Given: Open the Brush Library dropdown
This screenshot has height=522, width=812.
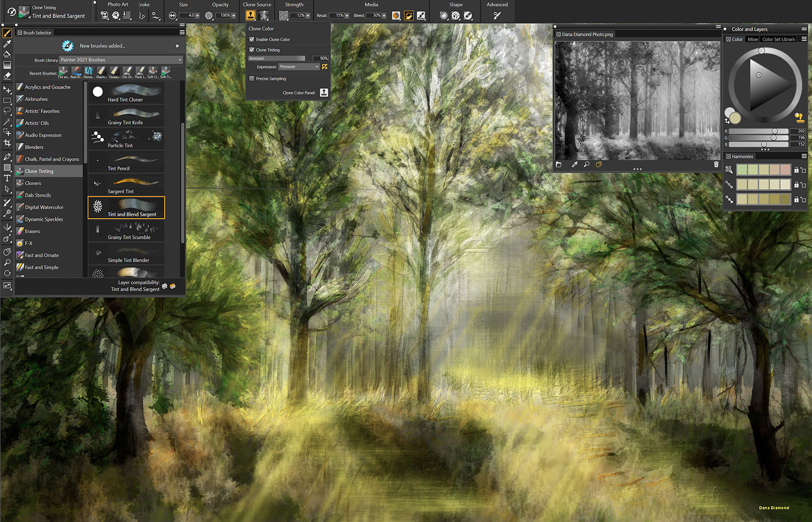Looking at the screenshot, I should pyautogui.click(x=121, y=60).
